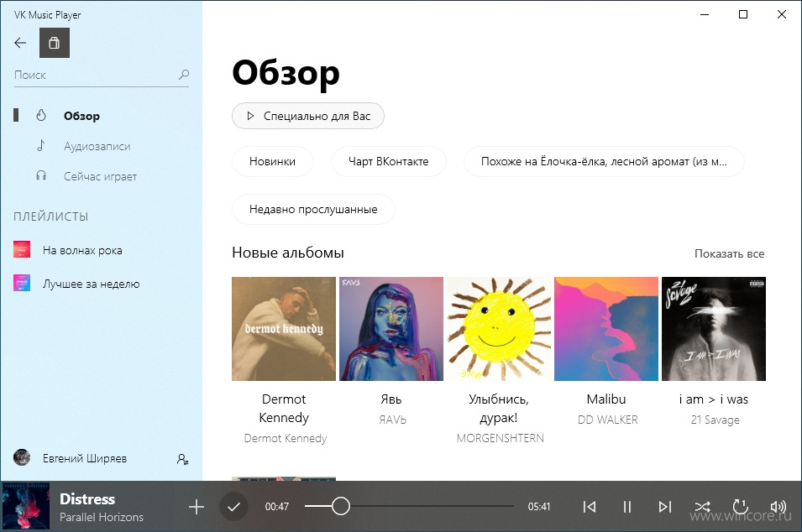Image resolution: width=802 pixels, height=532 pixels.
Task: Open the store bag icon button
Action: pyautogui.click(x=55, y=43)
